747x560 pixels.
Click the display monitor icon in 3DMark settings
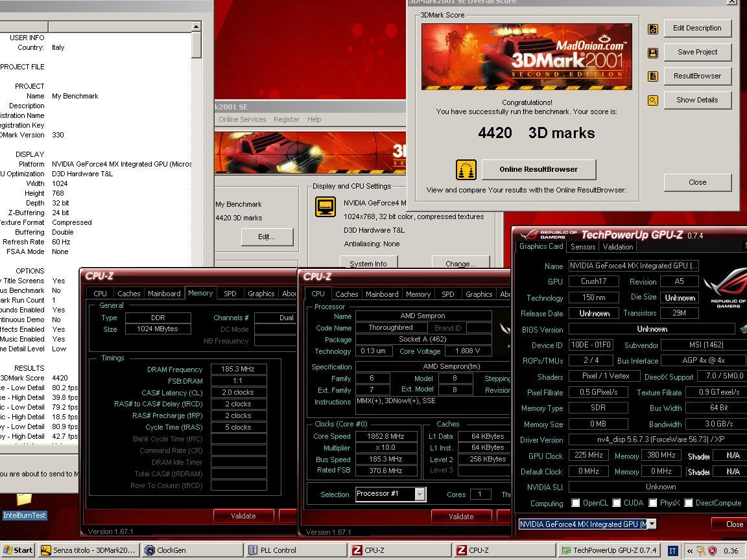326,207
